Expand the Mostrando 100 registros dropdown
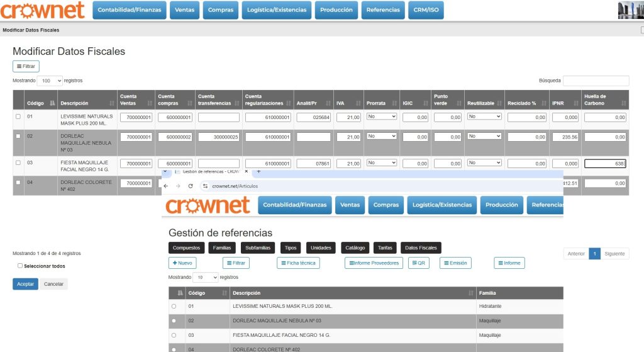 [x=50, y=81]
